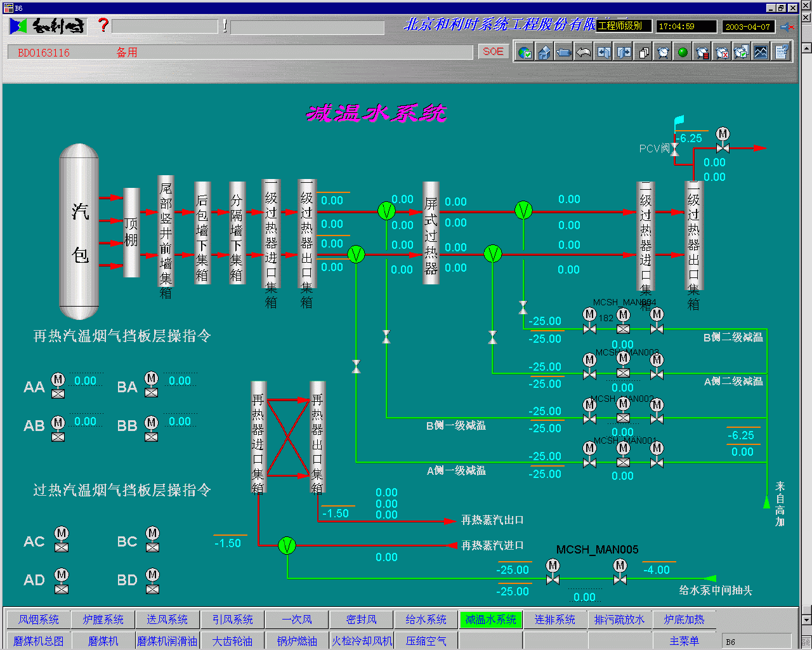Open help document icon with question mark

pos(781,53)
